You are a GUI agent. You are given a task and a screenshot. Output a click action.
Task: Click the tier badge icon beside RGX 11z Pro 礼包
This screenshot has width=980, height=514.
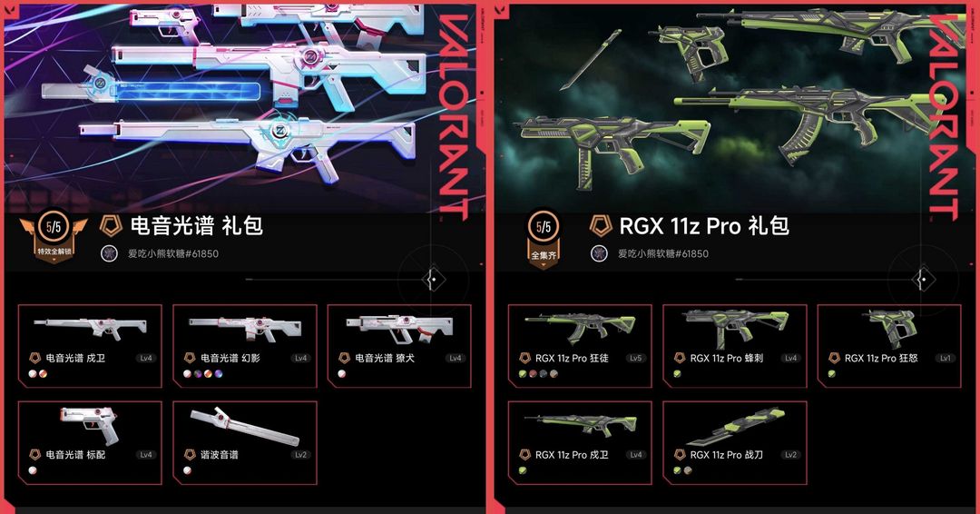tap(602, 225)
